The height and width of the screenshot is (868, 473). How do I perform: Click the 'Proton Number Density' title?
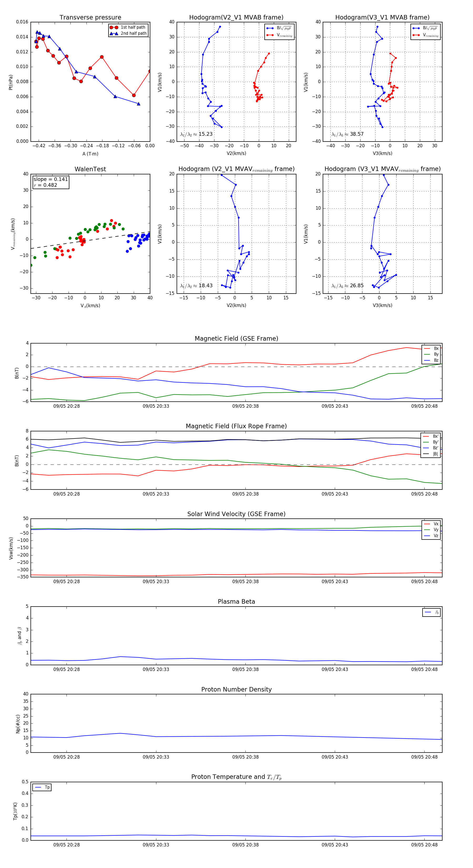[236, 689]
